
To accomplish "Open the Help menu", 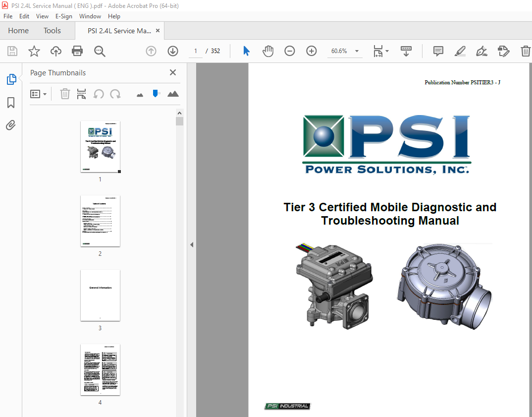I will click(114, 16).
